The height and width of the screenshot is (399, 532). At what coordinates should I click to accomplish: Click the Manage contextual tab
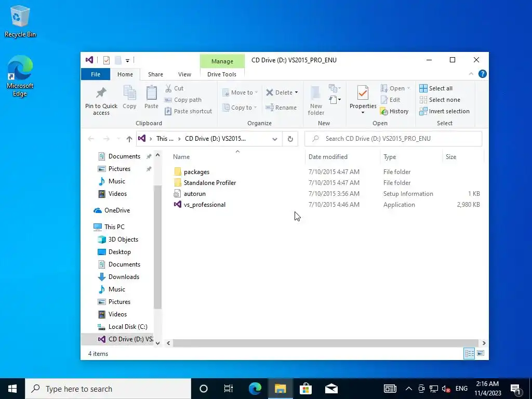point(222,61)
